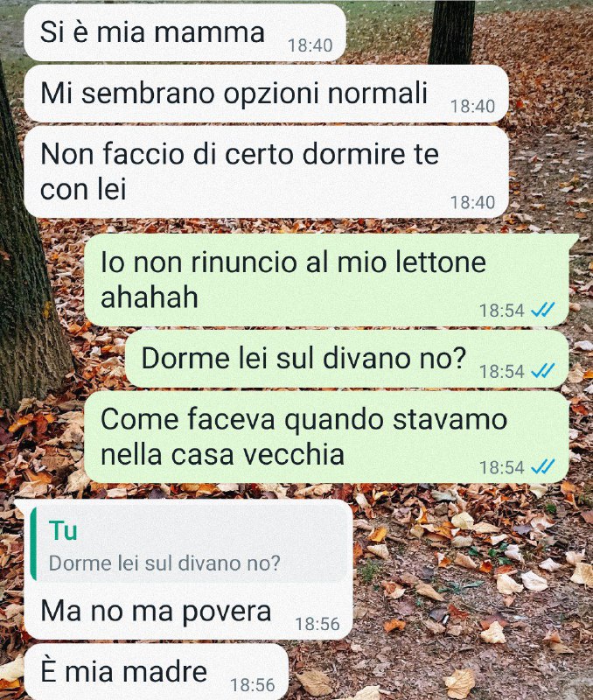Viewport: 593px width, 700px height.
Task: Tap the green quote bar beside 'Tu'
Action: pyautogui.click(x=33, y=545)
